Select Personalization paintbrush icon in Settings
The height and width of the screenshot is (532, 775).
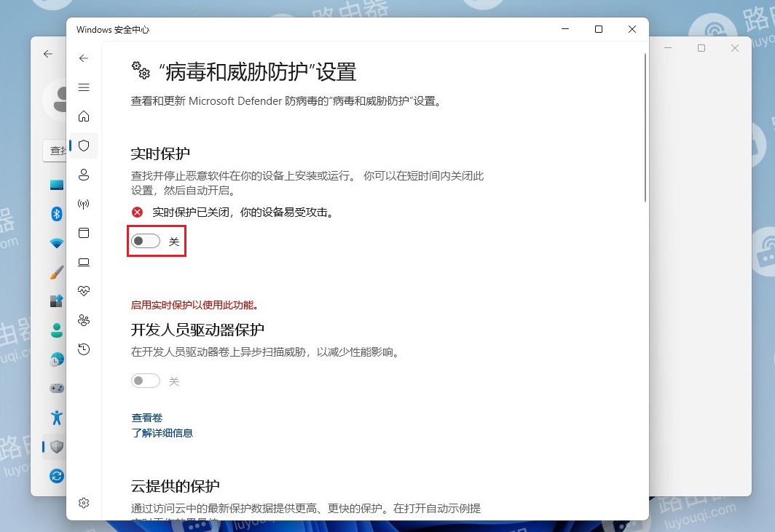point(56,271)
